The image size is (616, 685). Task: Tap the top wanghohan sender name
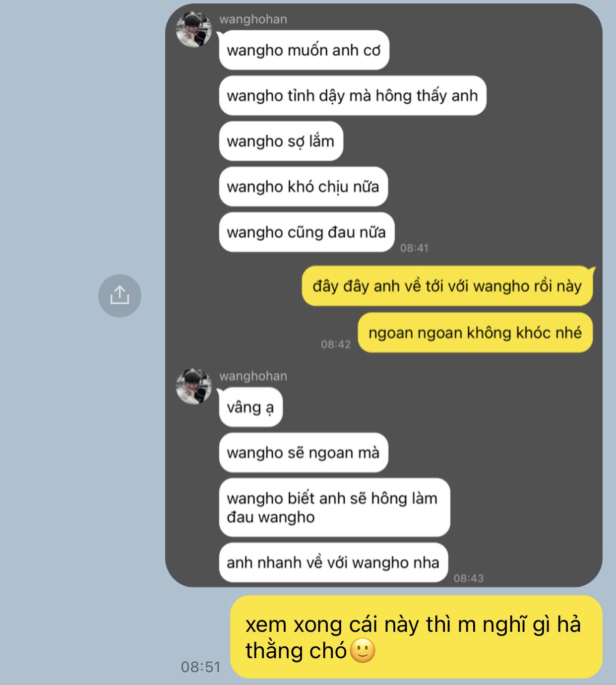(x=253, y=19)
